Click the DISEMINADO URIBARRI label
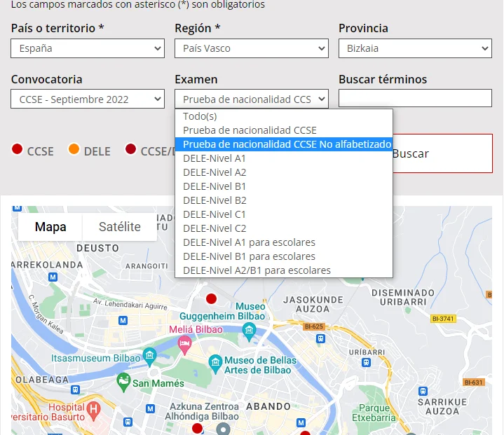Screen dimensions: 504x435 click(403, 298)
